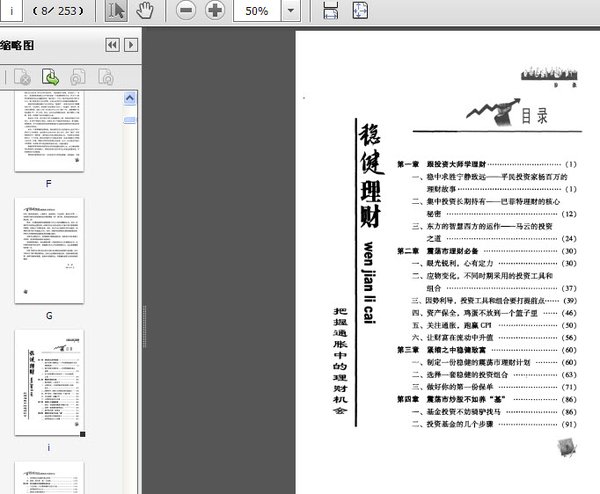This screenshot has height=494, width=600.
Task: Open page thumbnail labeled F
Action: tap(49, 131)
